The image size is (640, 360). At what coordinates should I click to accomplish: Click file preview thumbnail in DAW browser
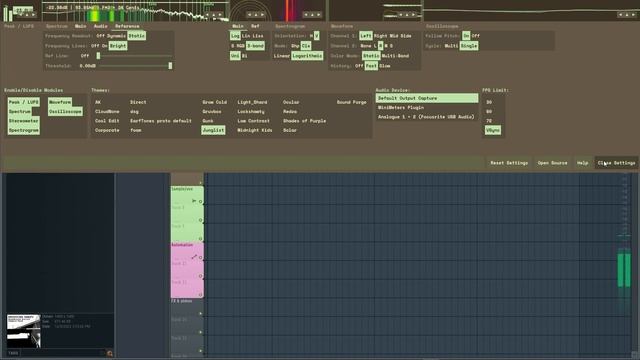tap(24, 331)
